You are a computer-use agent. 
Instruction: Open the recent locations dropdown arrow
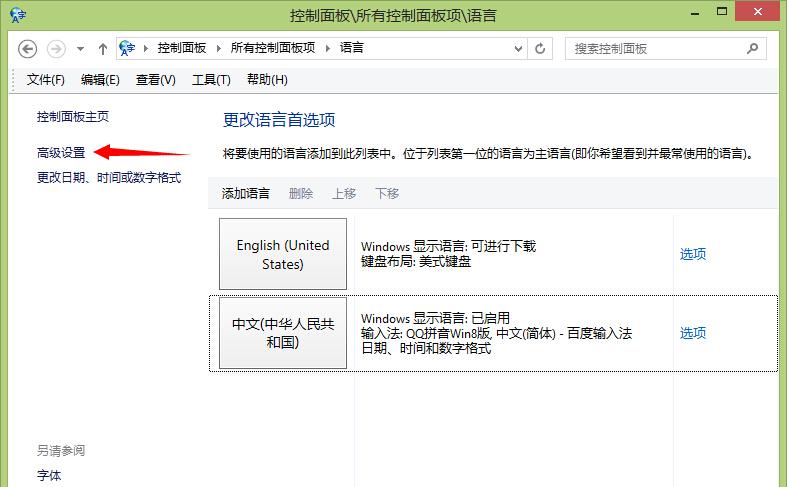80,49
